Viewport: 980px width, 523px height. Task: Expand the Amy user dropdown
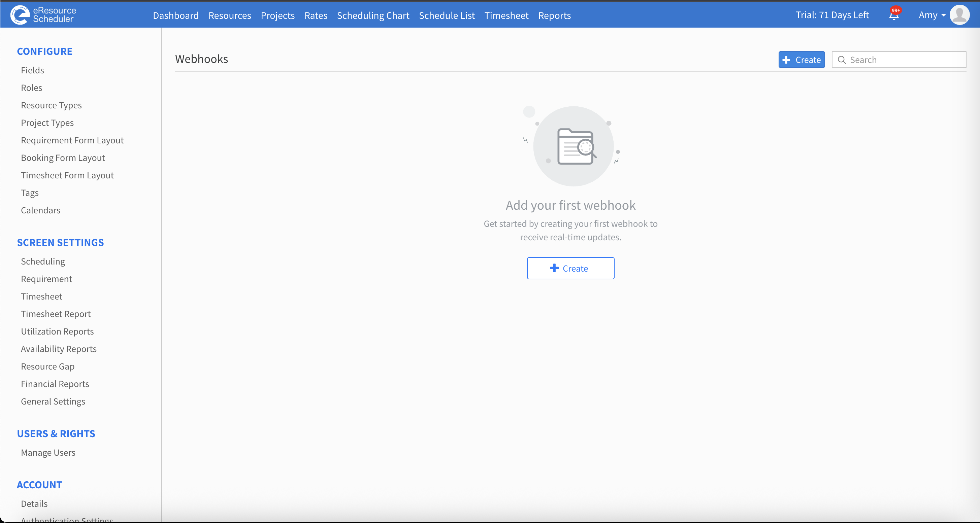tap(932, 15)
